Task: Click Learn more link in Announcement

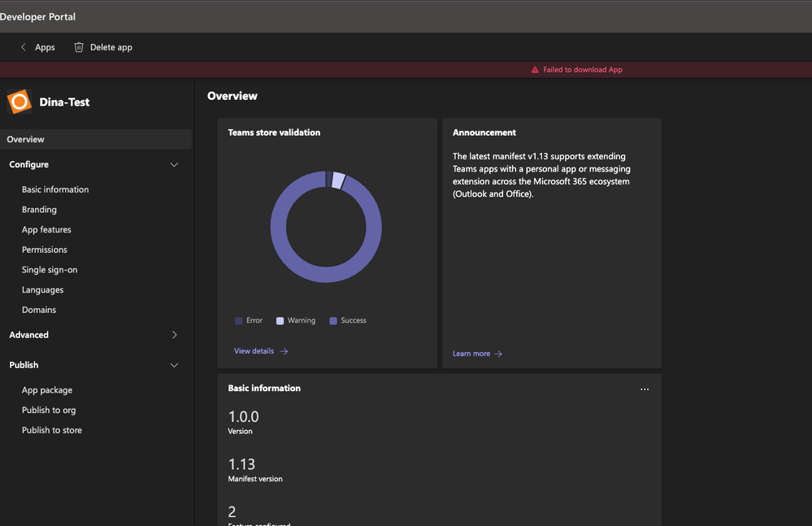Action: pos(471,354)
